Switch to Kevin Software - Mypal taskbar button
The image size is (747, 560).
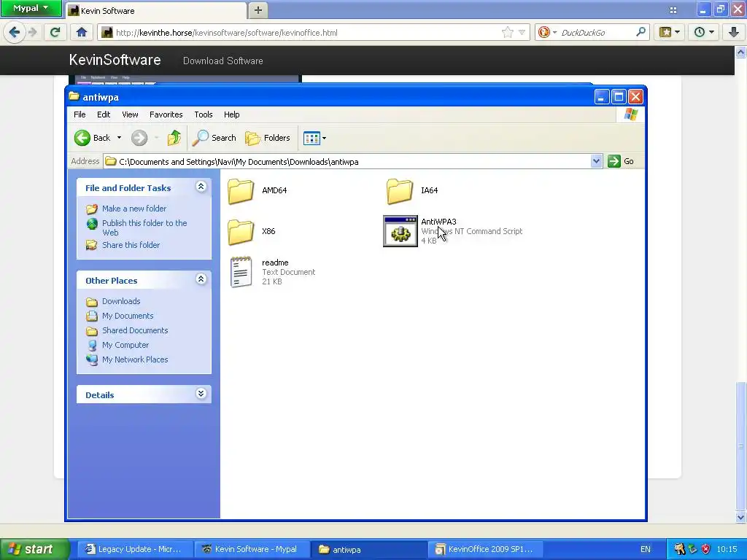coord(252,549)
